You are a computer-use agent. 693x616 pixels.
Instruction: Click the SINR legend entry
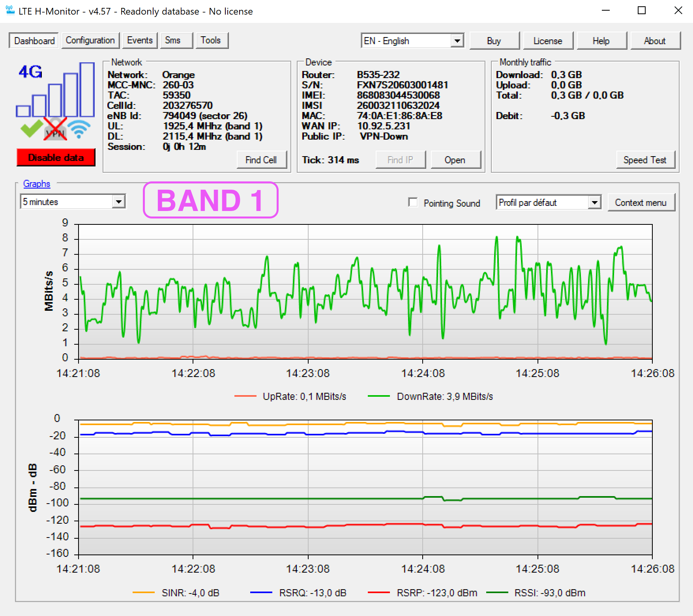tap(176, 593)
